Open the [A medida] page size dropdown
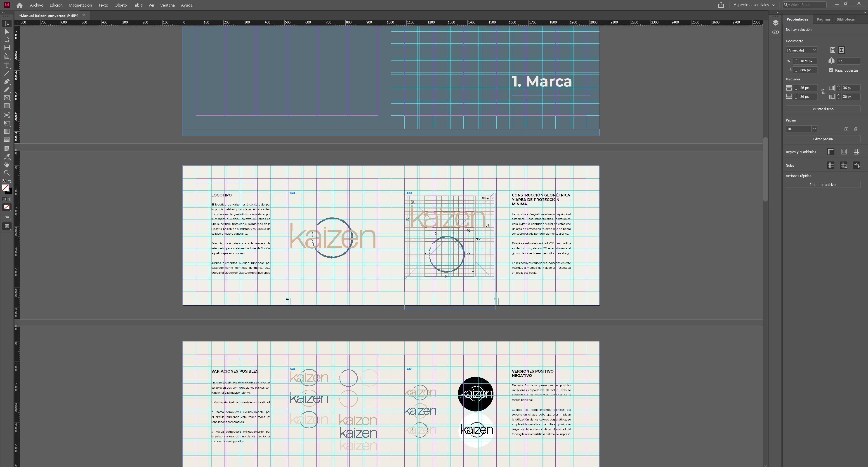Image resolution: width=868 pixels, height=467 pixels. [x=801, y=50]
